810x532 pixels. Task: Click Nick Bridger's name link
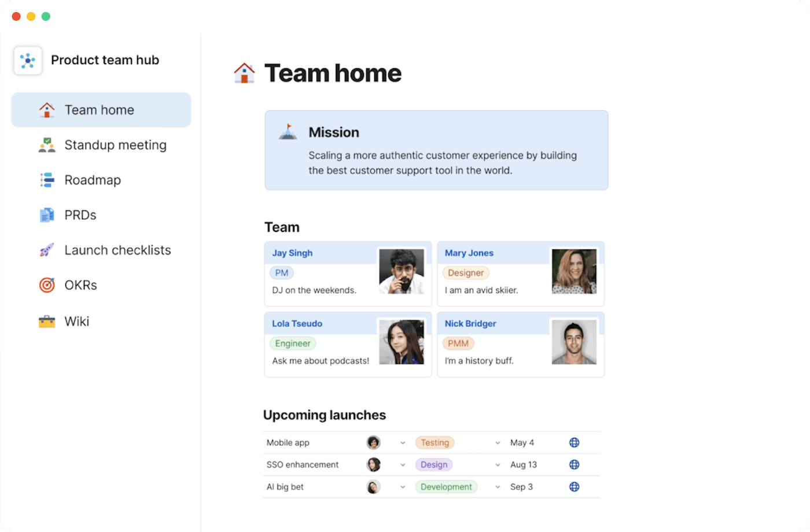click(470, 324)
